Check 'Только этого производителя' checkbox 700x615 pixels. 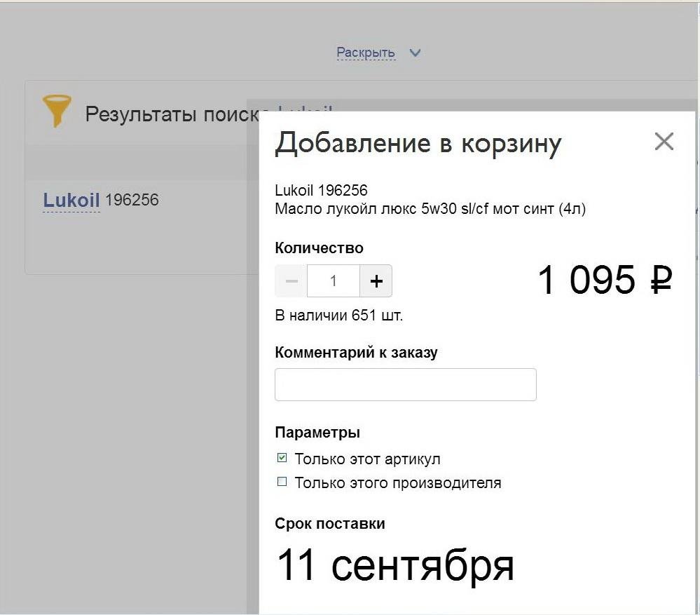pyautogui.click(x=282, y=482)
